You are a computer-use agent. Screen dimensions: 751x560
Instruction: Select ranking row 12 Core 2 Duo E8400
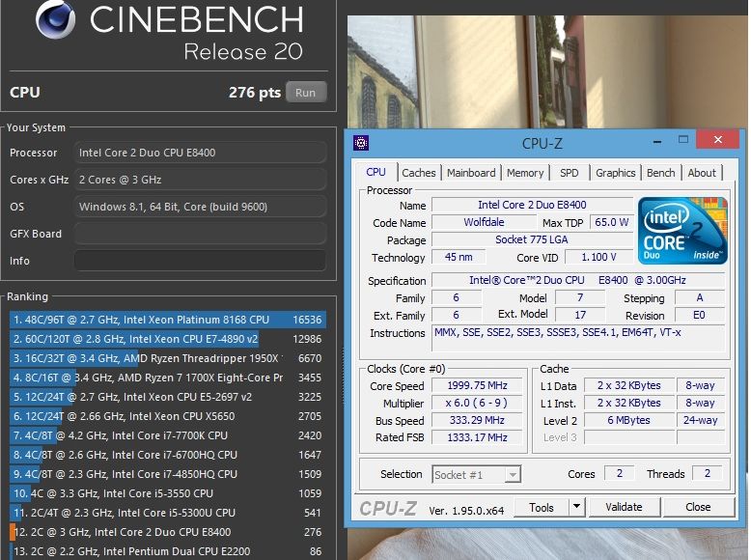click(x=168, y=532)
